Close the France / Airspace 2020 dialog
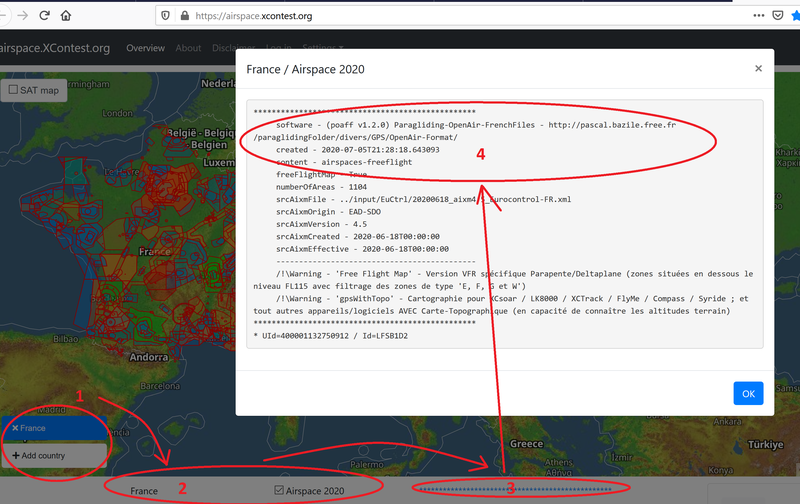This screenshot has height=504, width=800. pos(758,68)
